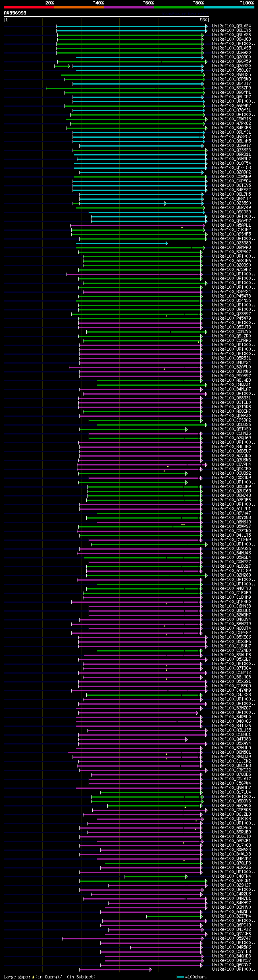Select hit label UniRef100_Q9VKH6
This screenshot has height=980, width=258.
coord(231,934)
